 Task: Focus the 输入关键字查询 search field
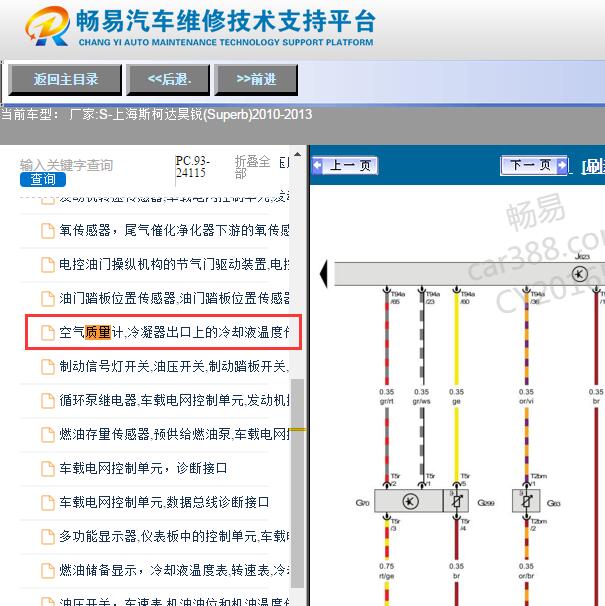[x=66, y=165]
